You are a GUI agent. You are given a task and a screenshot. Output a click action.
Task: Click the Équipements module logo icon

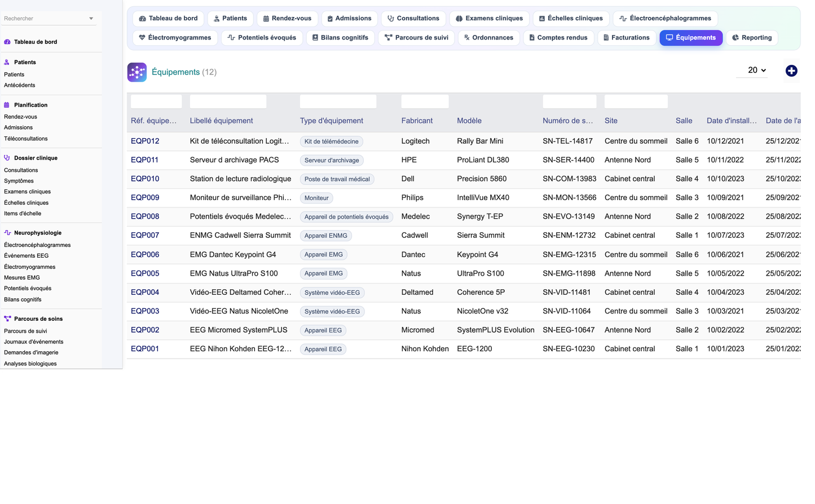137,72
